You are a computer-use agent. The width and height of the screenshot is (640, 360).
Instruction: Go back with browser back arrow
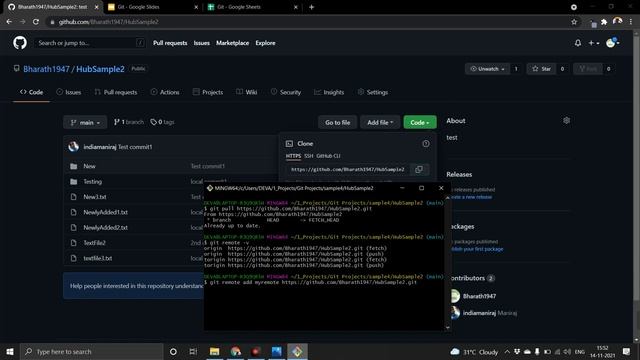tap(9, 22)
